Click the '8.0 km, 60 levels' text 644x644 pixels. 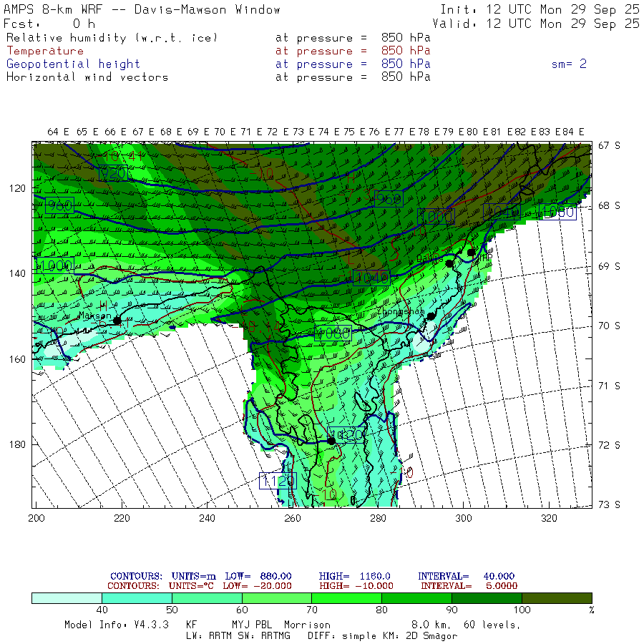(x=466, y=625)
